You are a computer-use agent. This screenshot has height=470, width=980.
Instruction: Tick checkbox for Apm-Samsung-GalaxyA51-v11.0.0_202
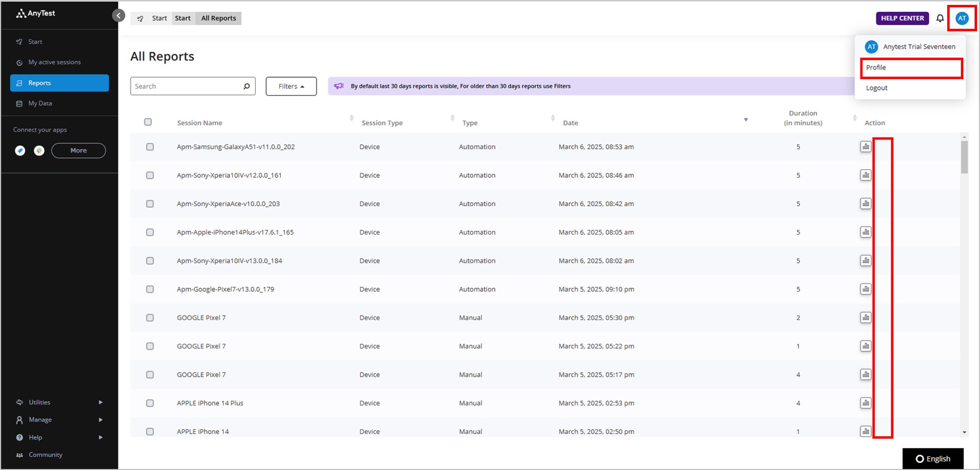pyautogui.click(x=150, y=147)
